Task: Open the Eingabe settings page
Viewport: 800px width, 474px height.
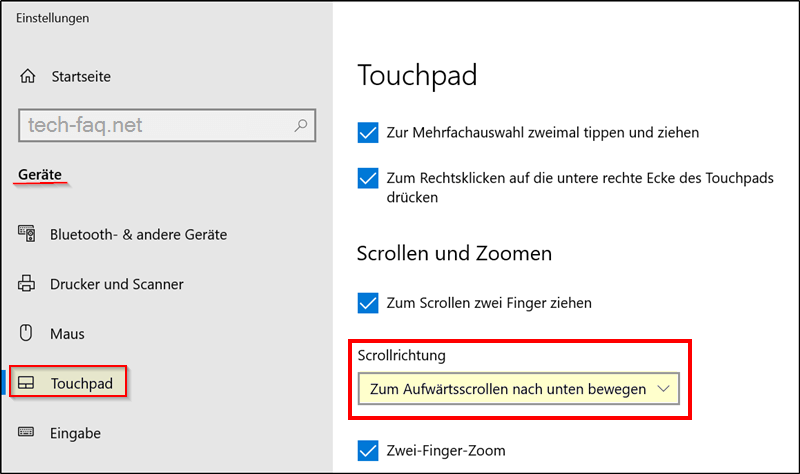Action: point(76,433)
